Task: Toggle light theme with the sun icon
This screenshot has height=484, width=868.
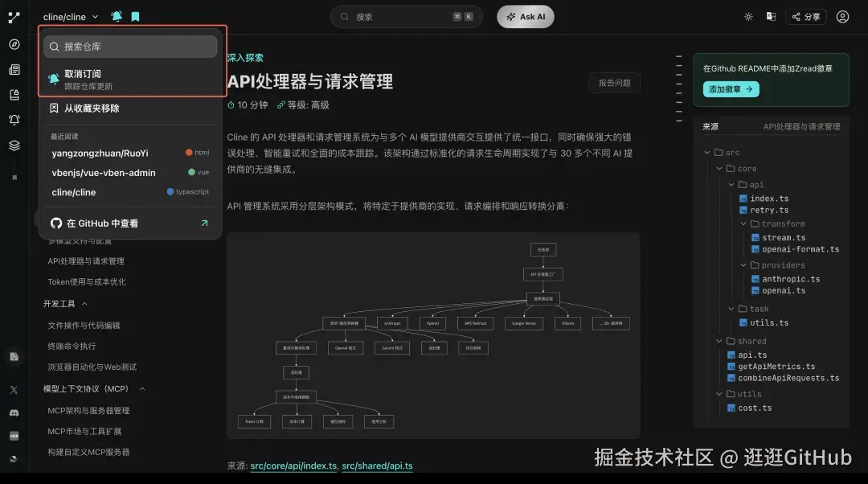Action: coord(747,16)
